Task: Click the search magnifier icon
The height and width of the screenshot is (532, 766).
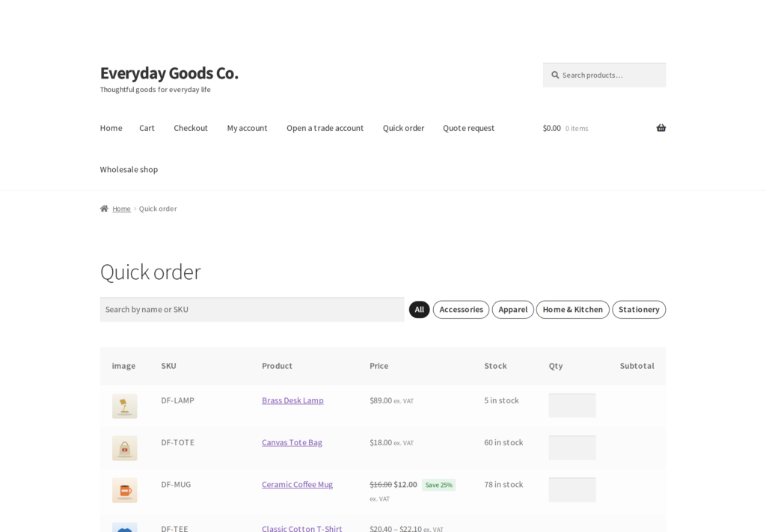Action: (x=555, y=76)
